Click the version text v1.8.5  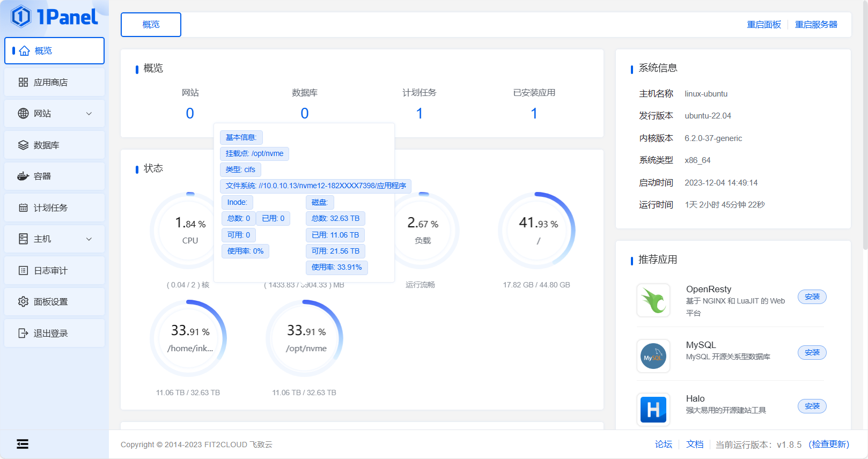tap(789, 445)
